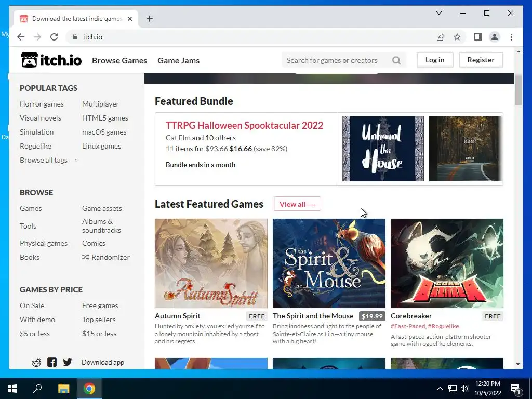Open Chrome side panel
Viewport: 532px width, 399px height.
tap(478, 37)
